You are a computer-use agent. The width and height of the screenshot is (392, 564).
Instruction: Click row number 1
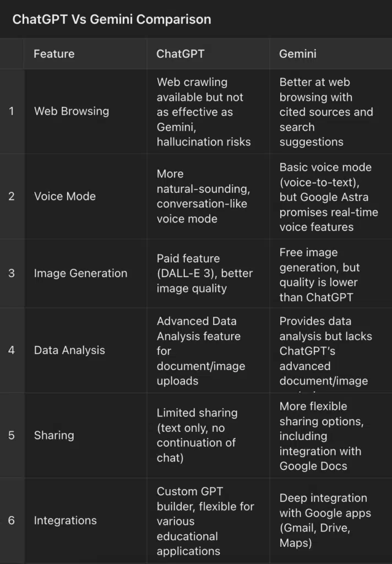[12, 111]
